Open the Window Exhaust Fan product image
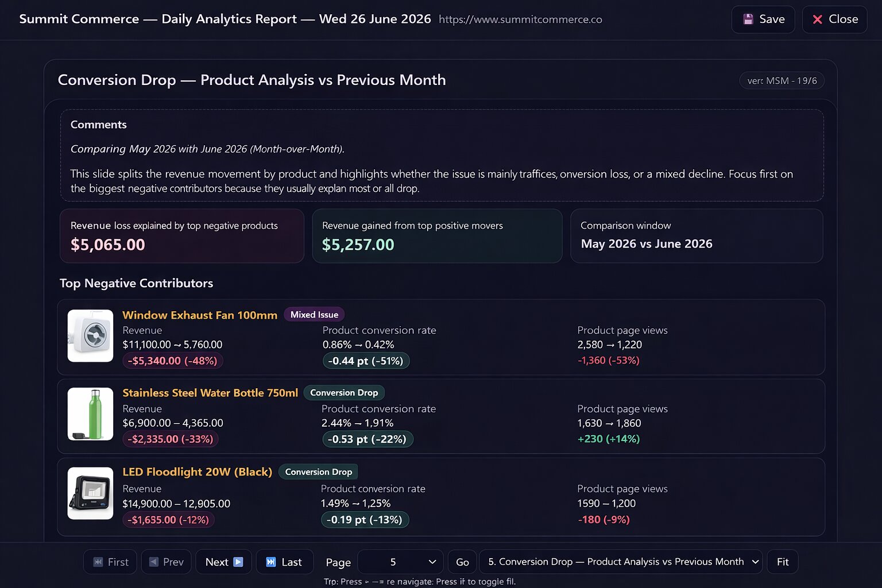 tap(90, 336)
